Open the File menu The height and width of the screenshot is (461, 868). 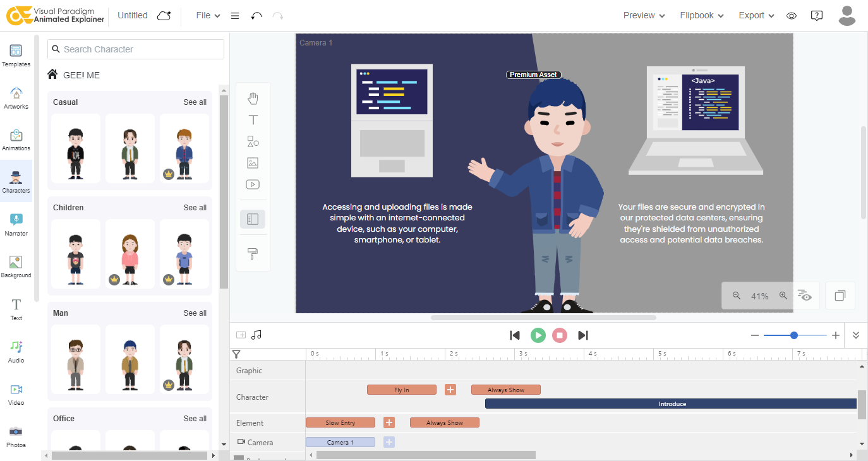[x=208, y=16]
